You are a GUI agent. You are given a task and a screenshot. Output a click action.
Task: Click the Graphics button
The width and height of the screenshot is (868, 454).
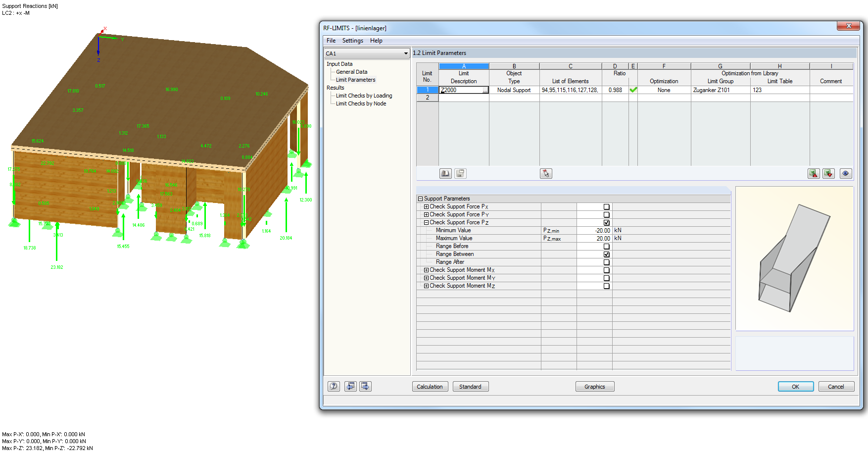(x=595, y=387)
